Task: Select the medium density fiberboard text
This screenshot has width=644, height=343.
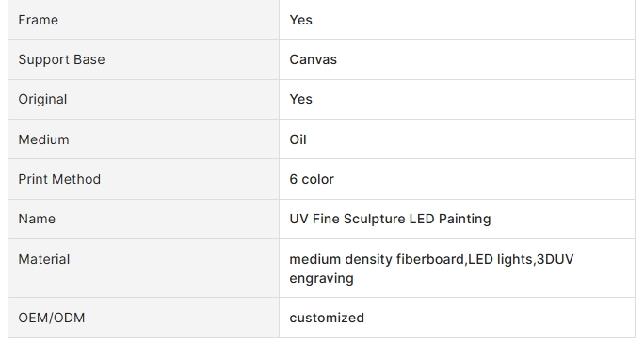Action: point(377,259)
